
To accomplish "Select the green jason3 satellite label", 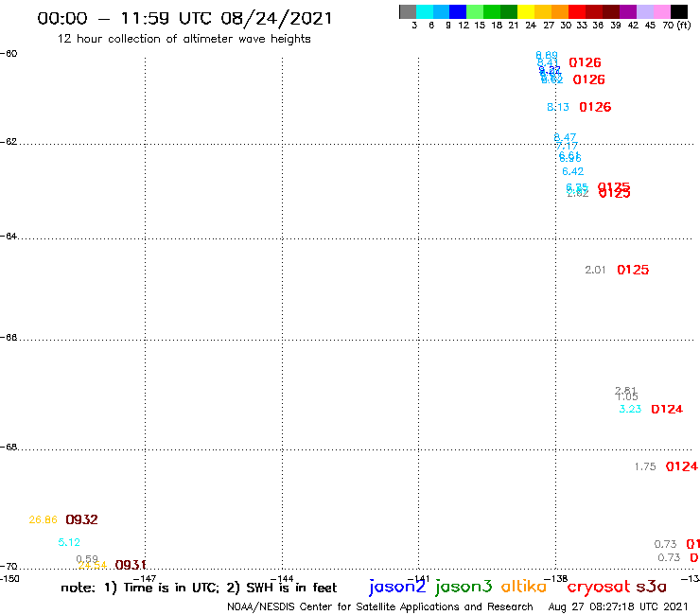I will tap(464, 587).
